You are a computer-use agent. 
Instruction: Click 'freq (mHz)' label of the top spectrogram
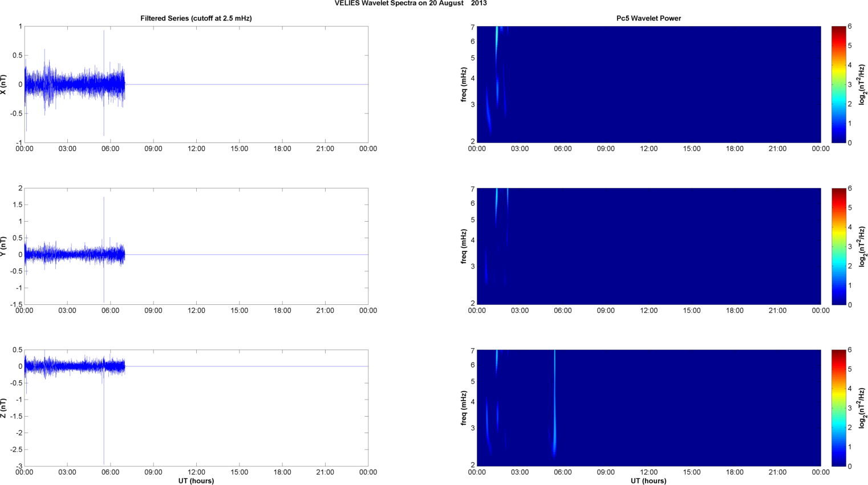tap(464, 84)
